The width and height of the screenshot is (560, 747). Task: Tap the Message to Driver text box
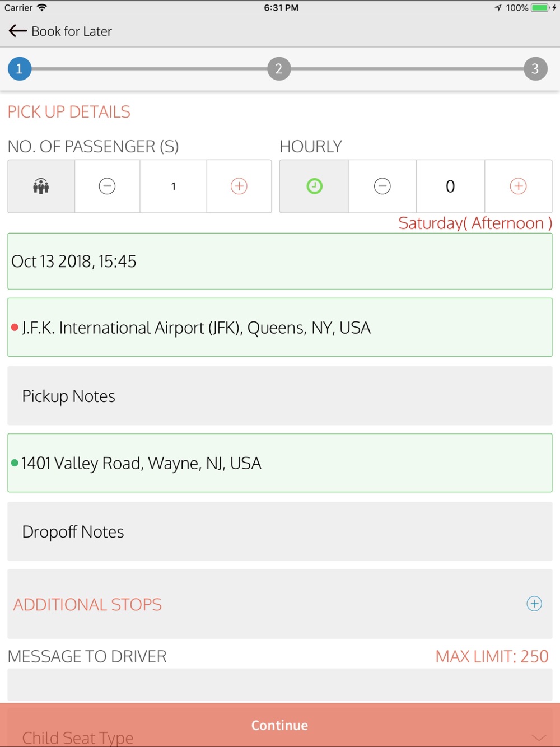click(x=279, y=684)
